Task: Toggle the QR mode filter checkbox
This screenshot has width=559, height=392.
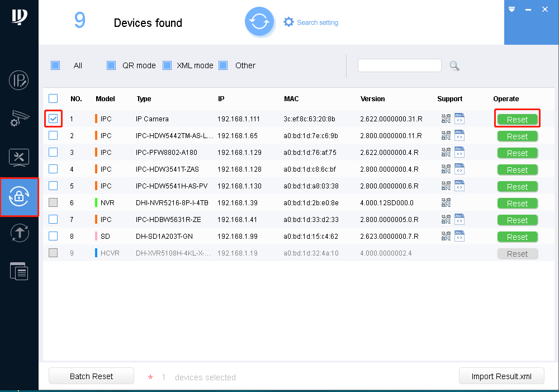Action: point(111,65)
